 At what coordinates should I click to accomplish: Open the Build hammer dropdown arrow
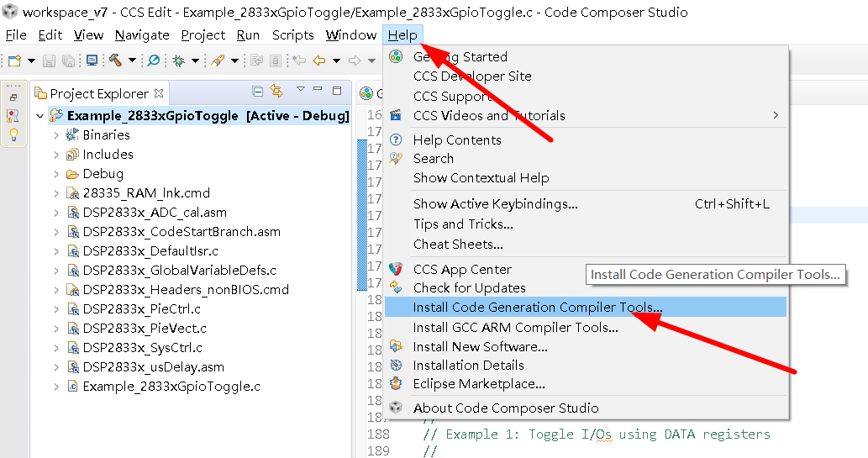[x=132, y=61]
